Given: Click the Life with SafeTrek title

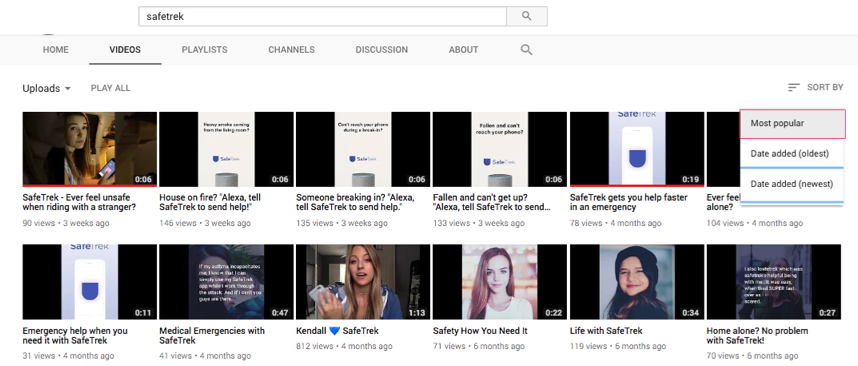Looking at the screenshot, I should point(606,331).
